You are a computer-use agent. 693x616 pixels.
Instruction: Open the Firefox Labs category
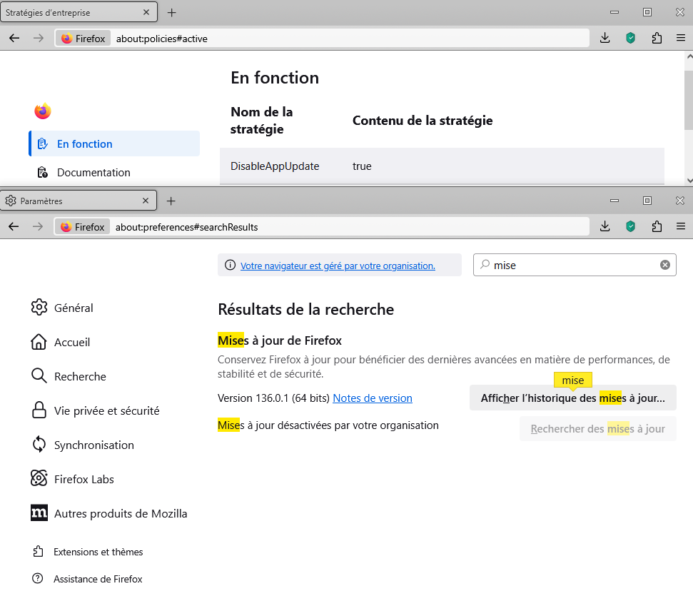pyautogui.click(x=84, y=479)
